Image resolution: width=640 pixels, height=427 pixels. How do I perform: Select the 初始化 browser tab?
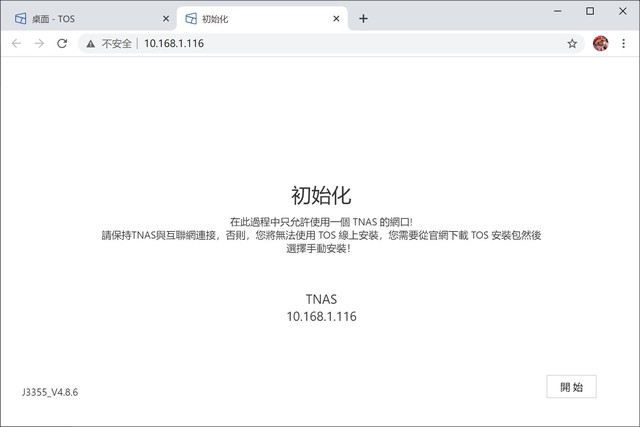[262, 19]
